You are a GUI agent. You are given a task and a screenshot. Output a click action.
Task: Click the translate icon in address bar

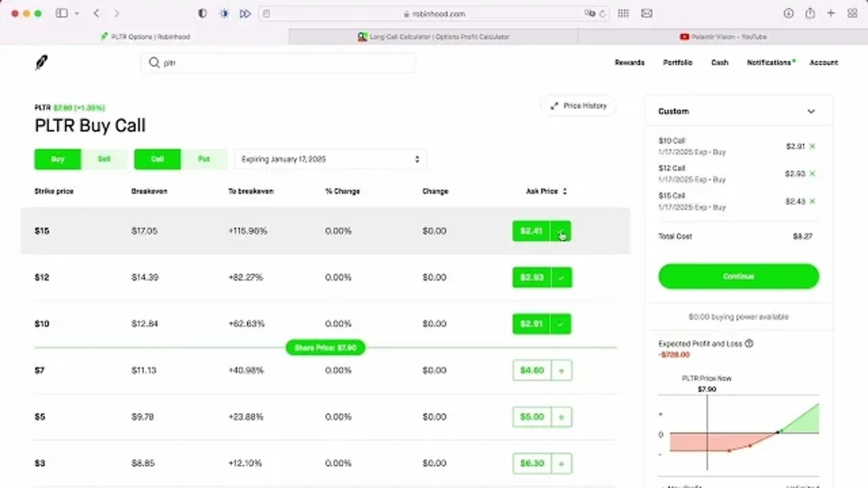coord(590,14)
